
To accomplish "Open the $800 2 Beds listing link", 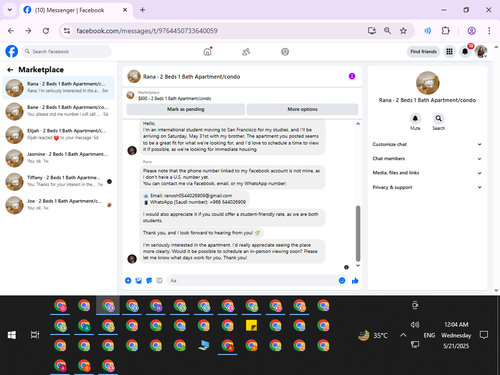I will point(175,99).
